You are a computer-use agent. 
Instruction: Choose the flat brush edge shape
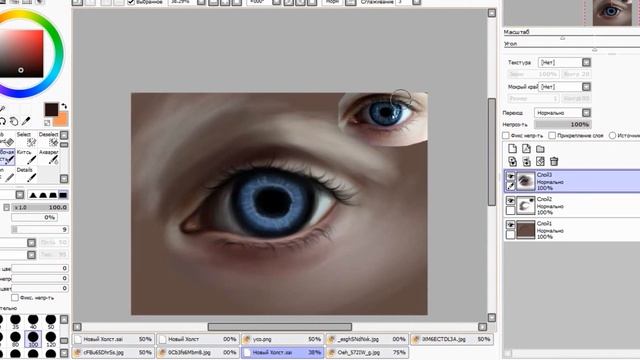point(63,195)
